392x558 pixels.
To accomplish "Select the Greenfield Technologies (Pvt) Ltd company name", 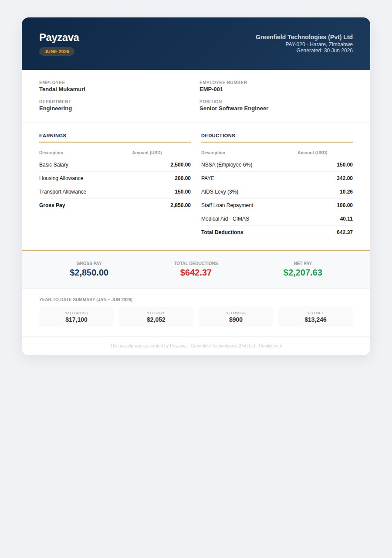I will pos(304,37).
